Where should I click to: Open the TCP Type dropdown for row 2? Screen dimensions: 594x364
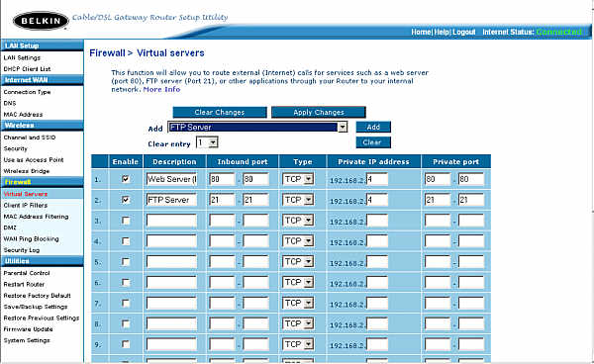(298, 200)
